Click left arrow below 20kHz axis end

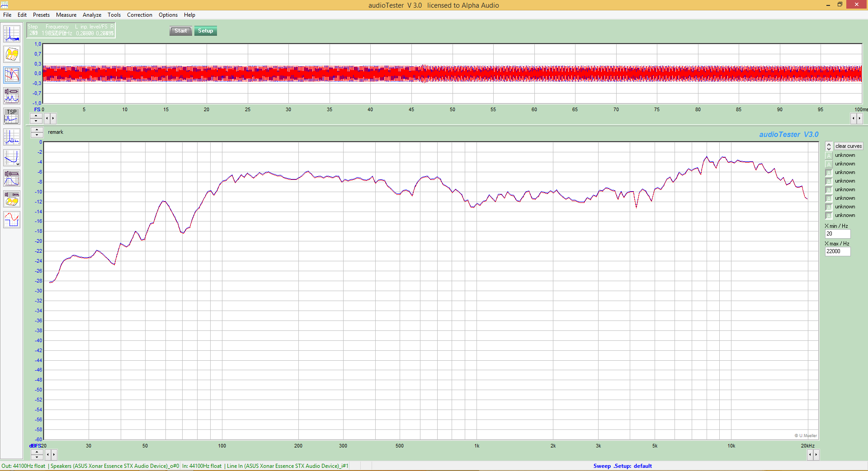(x=810, y=455)
